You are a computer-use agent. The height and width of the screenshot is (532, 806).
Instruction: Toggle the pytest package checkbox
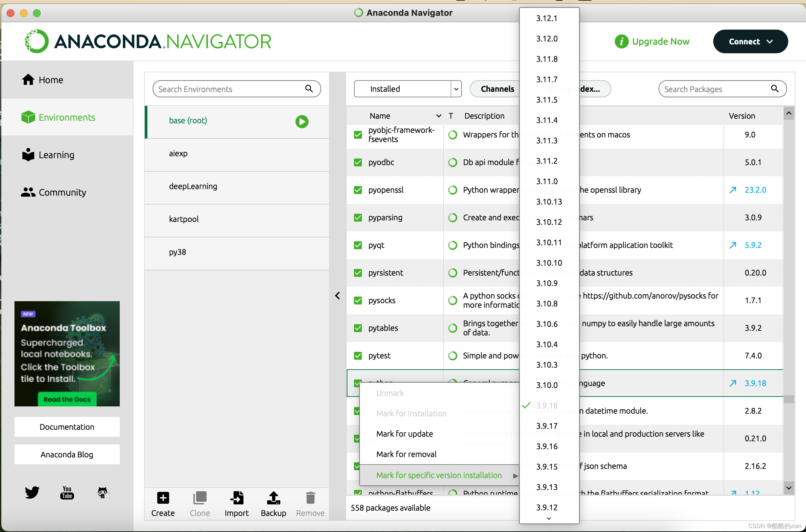(x=358, y=356)
